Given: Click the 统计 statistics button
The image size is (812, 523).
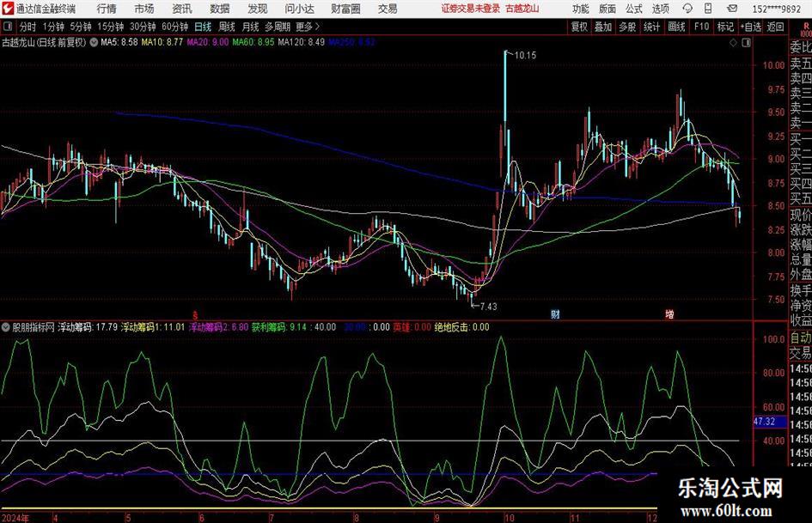Looking at the screenshot, I should coord(651,27).
